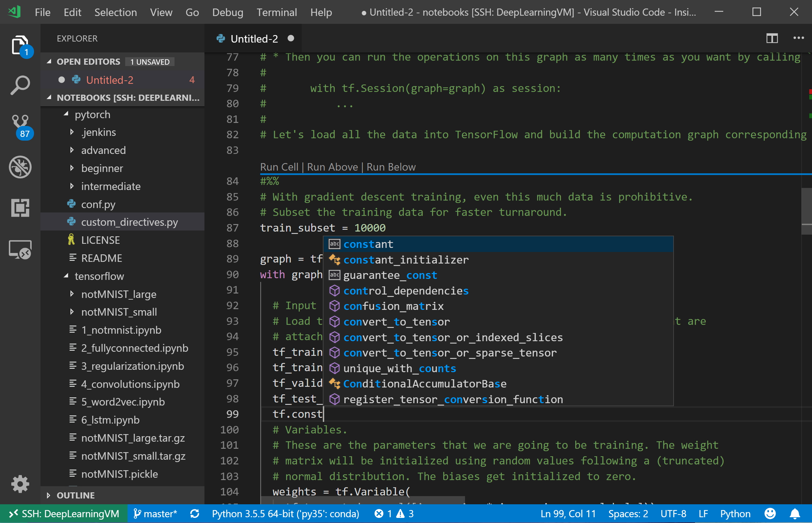Open the Search view in activity bar

(x=20, y=85)
